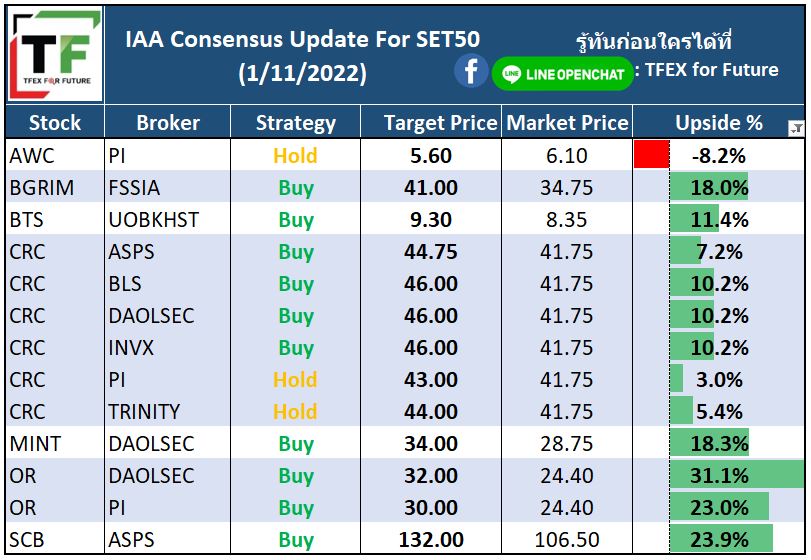Select the Stock column header
Image resolution: width=811 pixels, height=560 pixels.
coord(55,123)
